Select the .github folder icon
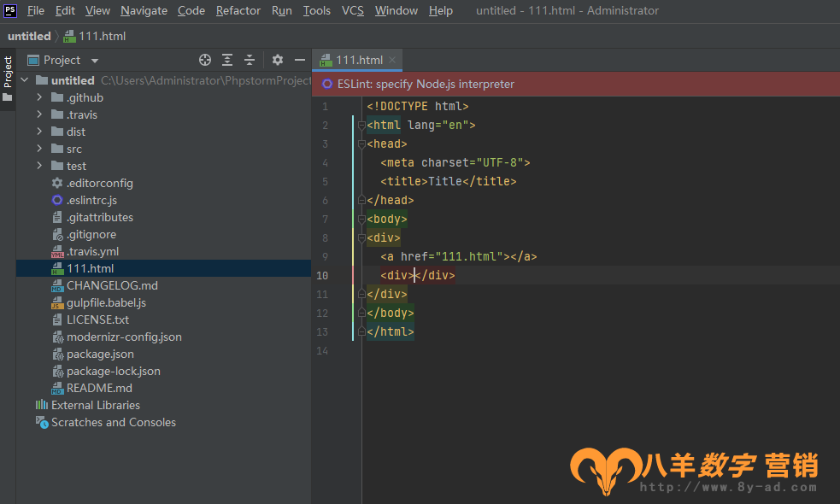The width and height of the screenshot is (840, 504). 56,97
